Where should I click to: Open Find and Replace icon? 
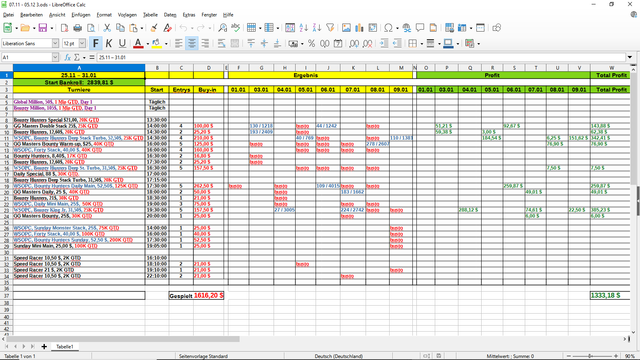[x=222, y=28]
